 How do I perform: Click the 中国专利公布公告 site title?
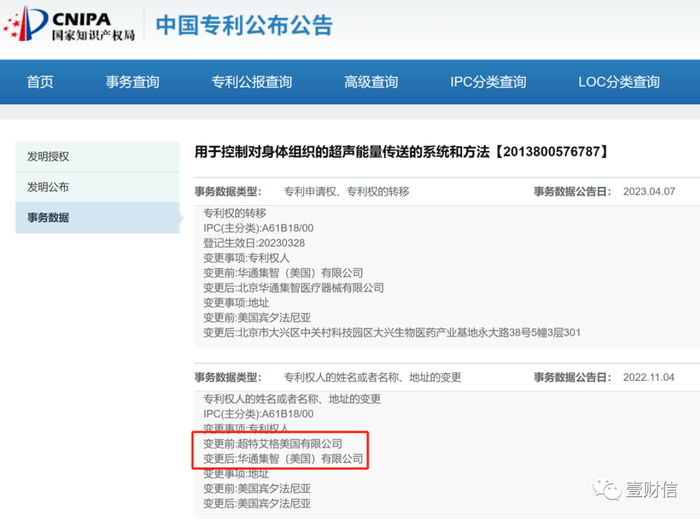[x=244, y=25]
